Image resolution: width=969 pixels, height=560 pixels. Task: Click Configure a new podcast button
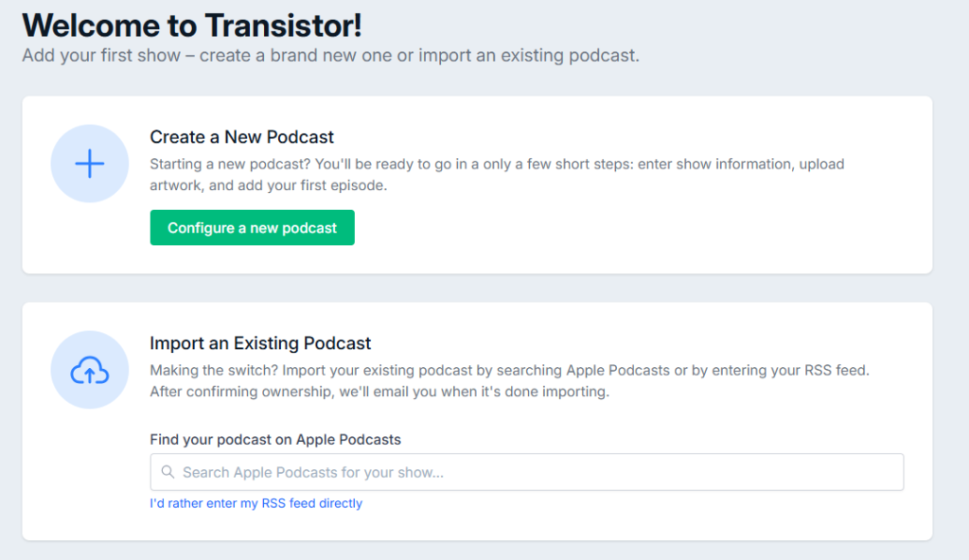[x=252, y=227]
